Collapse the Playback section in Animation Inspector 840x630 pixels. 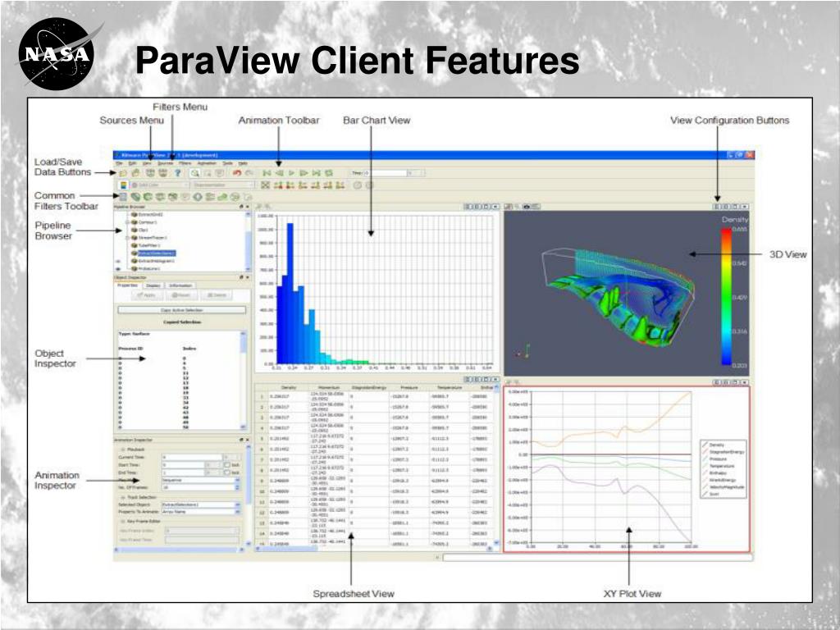123,450
